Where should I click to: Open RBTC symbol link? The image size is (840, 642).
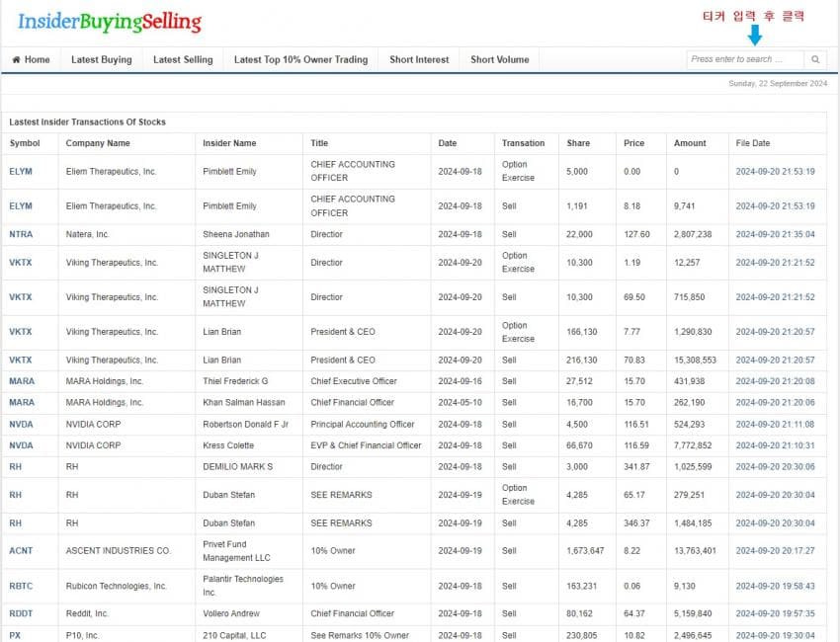click(21, 586)
